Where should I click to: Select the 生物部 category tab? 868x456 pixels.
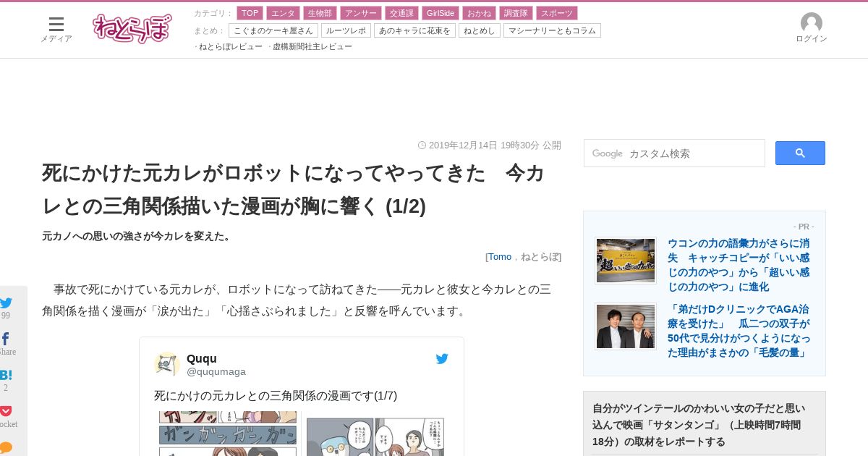click(x=320, y=13)
